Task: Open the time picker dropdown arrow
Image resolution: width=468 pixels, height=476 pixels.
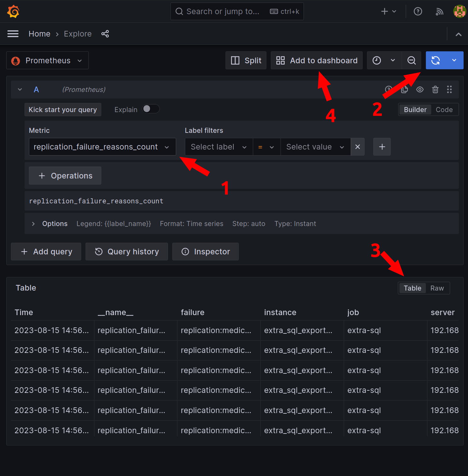Action: pos(393,60)
